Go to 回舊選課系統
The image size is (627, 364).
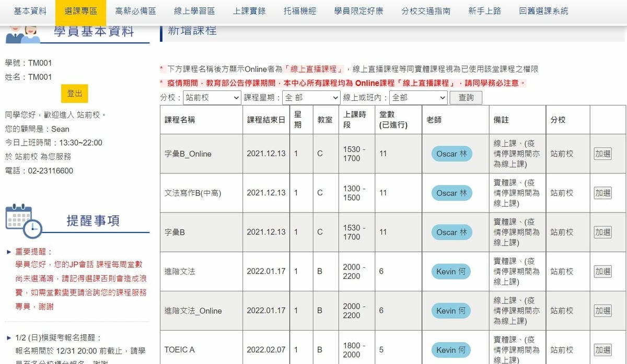(543, 11)
